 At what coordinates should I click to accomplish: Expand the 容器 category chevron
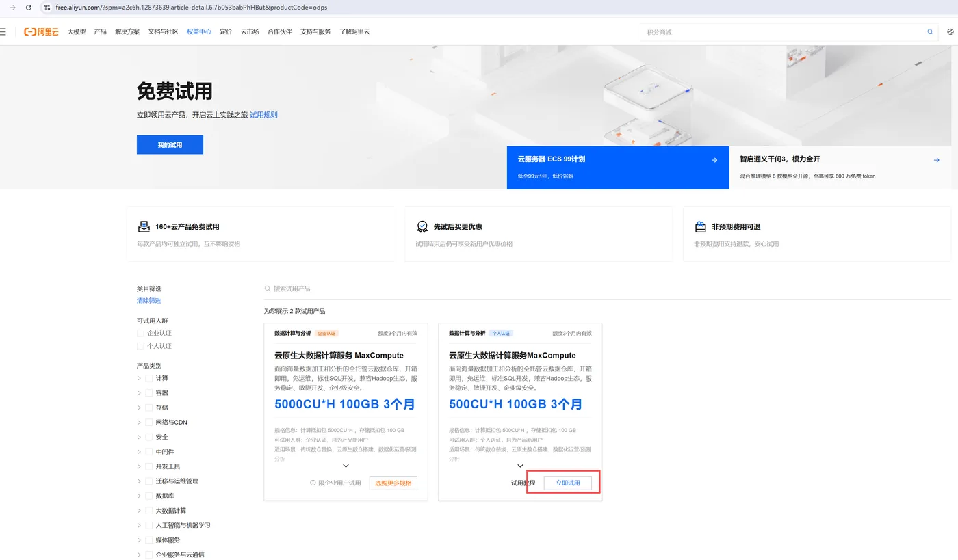click(x=139, y=393)
